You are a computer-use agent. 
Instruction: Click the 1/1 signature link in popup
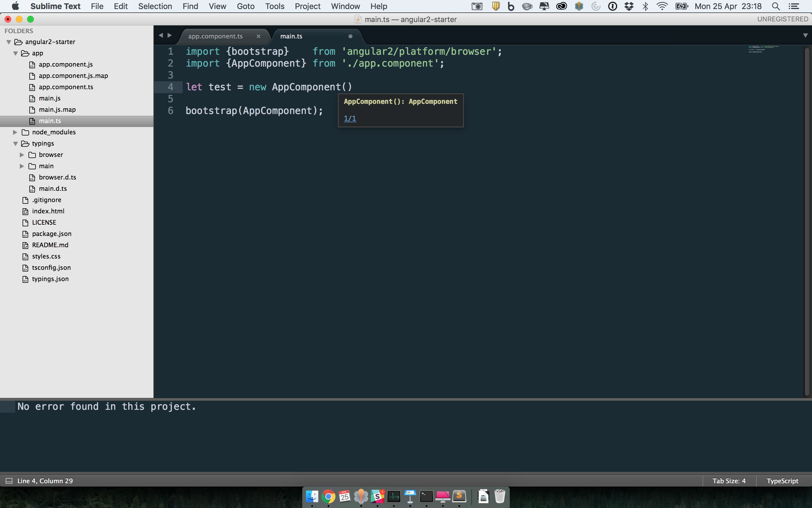[x=350, y=119]
